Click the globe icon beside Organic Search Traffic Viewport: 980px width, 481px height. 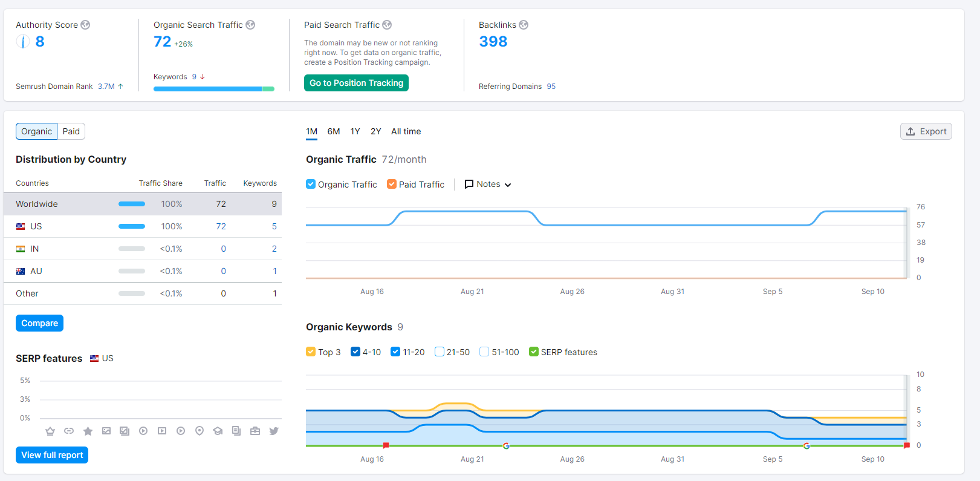[250, 25]
